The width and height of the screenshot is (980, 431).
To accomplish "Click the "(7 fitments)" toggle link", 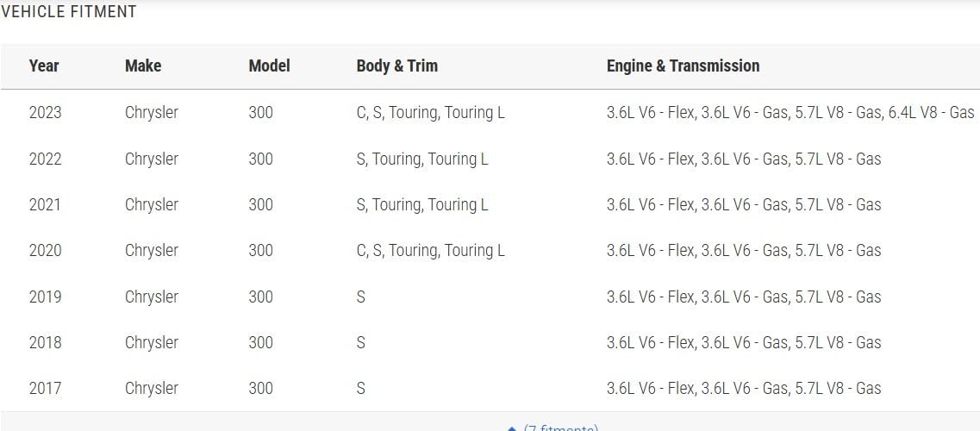I will pos(560,428).
